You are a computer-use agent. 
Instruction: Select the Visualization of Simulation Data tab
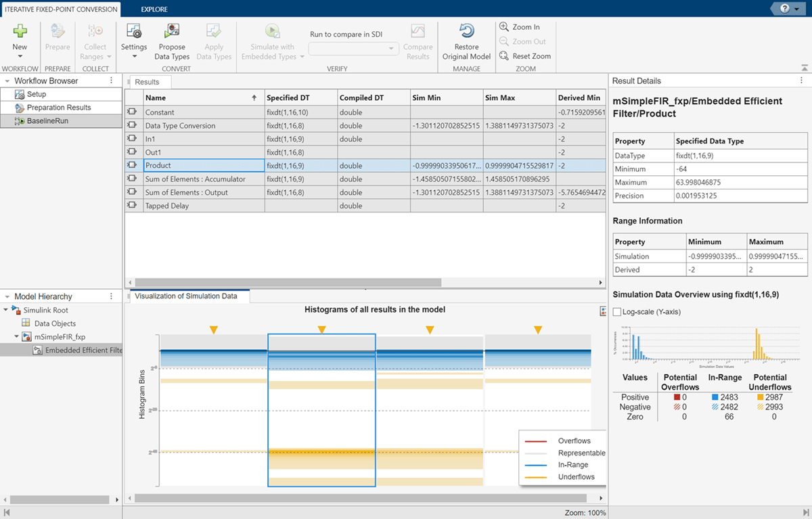(x=186, y=296)
